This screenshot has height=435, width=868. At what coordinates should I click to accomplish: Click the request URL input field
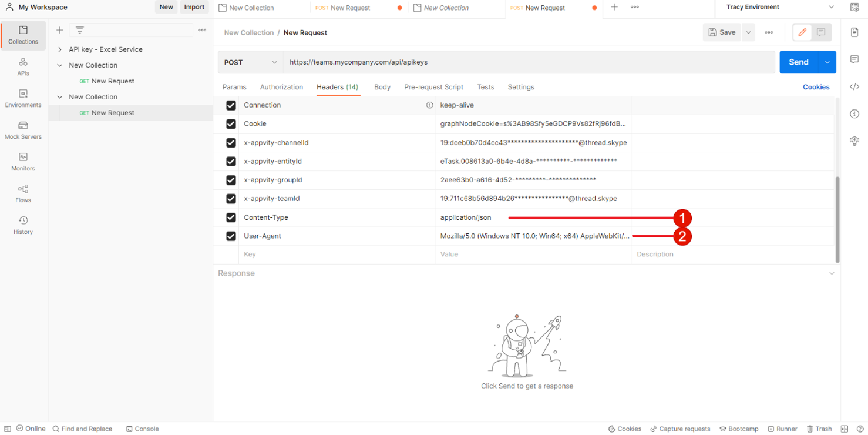coord(529,62)
